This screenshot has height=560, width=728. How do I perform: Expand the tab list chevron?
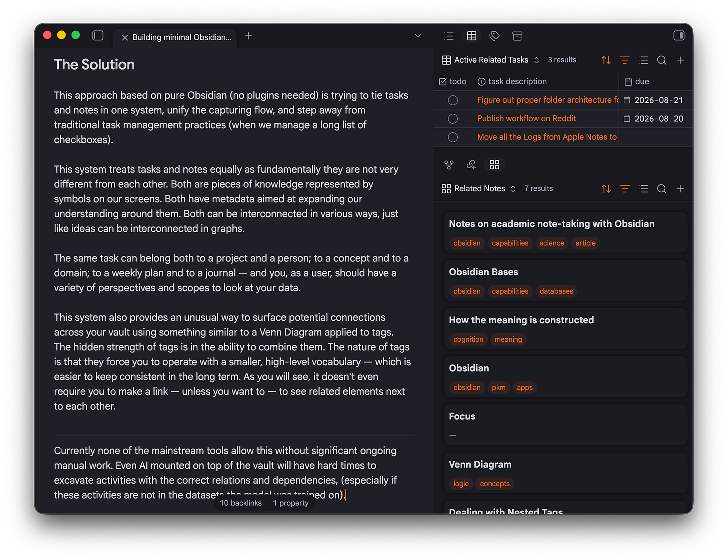tap(418, 36)
